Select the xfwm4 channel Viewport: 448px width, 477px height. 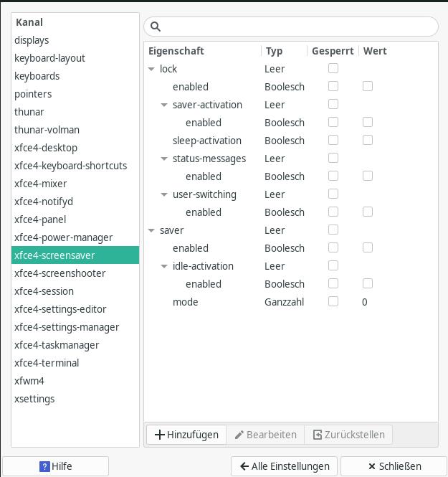(75, 381)
